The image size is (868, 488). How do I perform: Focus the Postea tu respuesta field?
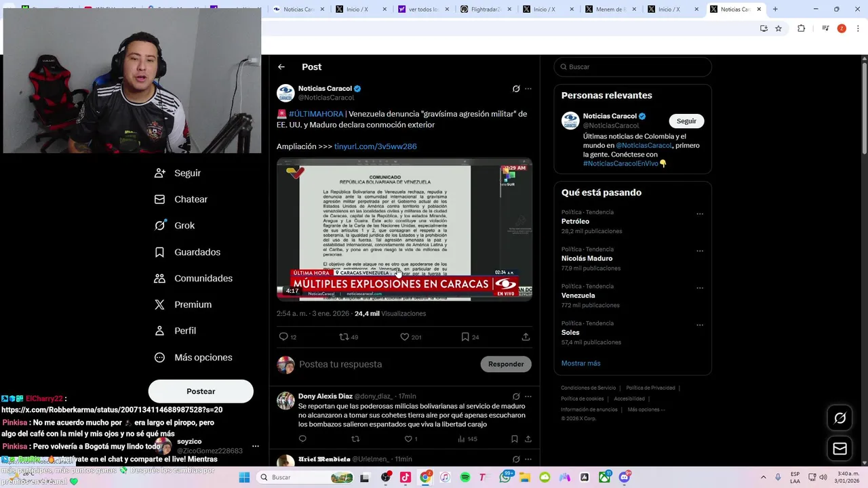(x=387, y=364)
